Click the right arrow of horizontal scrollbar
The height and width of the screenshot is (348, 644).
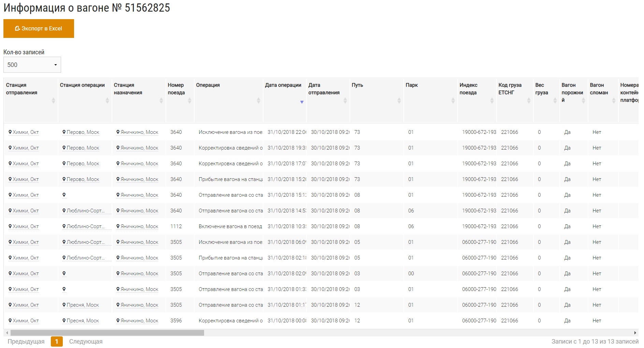635,333
